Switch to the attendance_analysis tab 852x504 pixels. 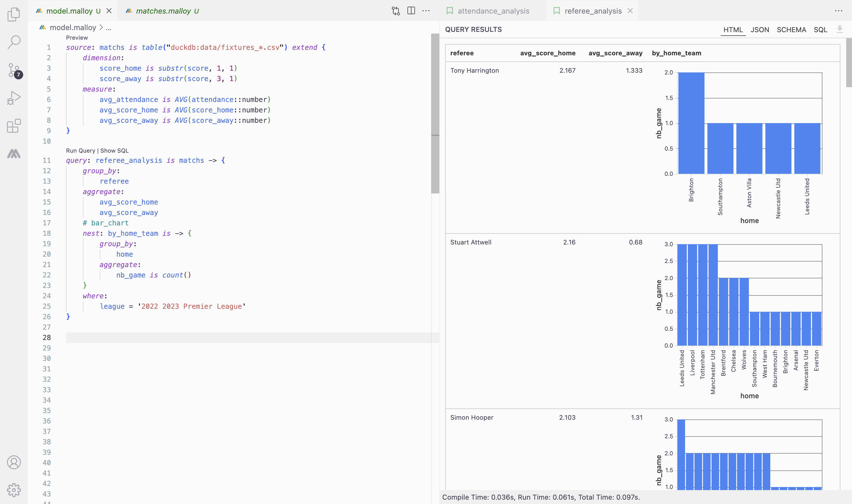[493, 11]
